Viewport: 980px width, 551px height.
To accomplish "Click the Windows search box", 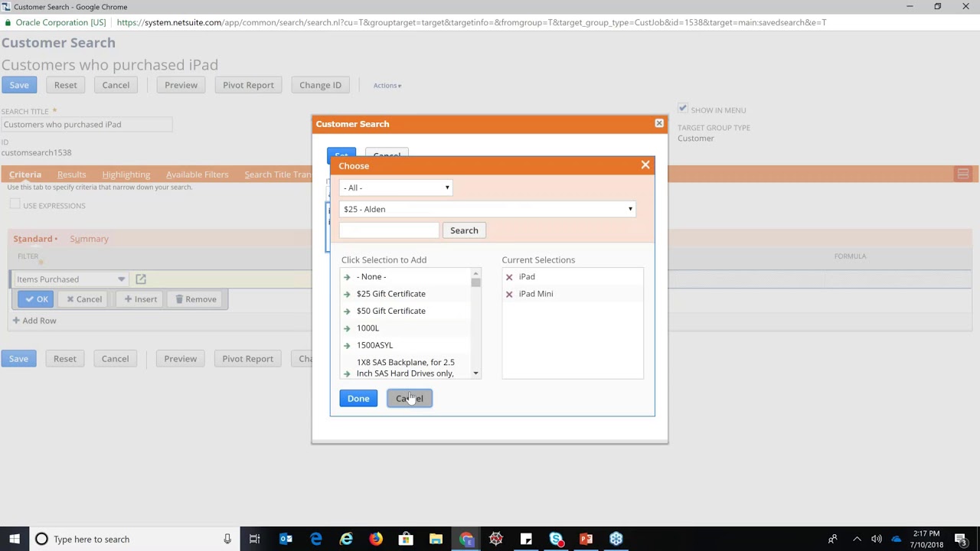I will pyautogui.click(x=134, y=539).
